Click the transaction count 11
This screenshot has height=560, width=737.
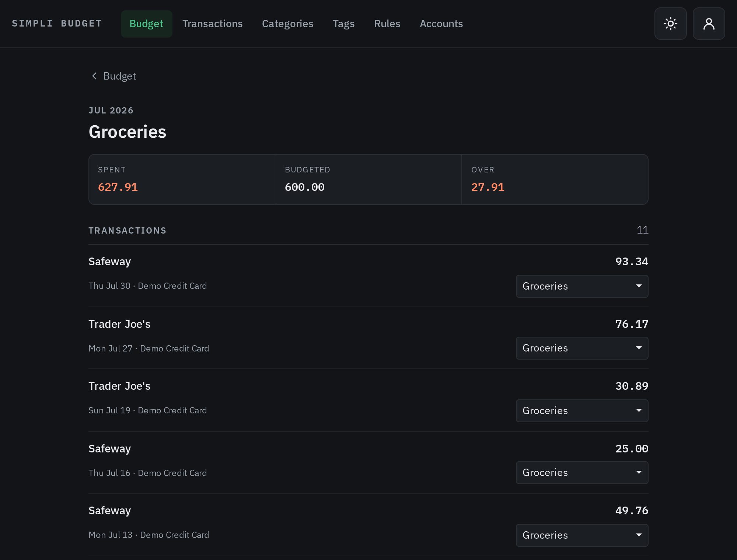tap(642, 230)
